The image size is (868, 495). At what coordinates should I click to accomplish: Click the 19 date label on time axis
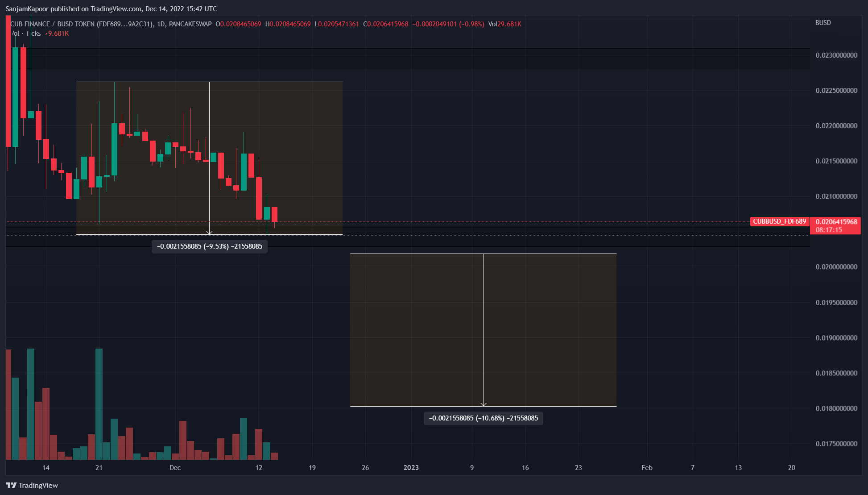(x=312, y=468)
